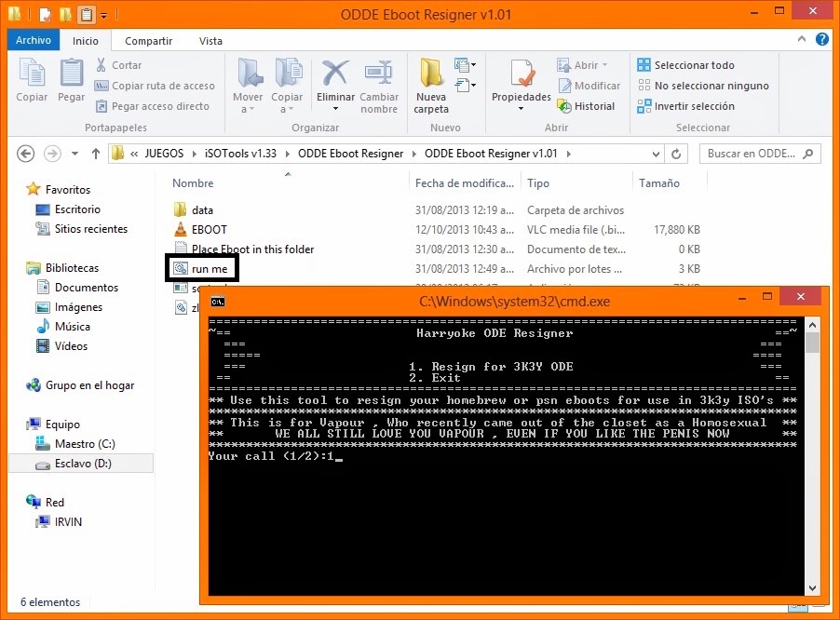Click the clipboard icon in quick access toolbar
Viewport: 840px width, 620px height.
[86, 14]
